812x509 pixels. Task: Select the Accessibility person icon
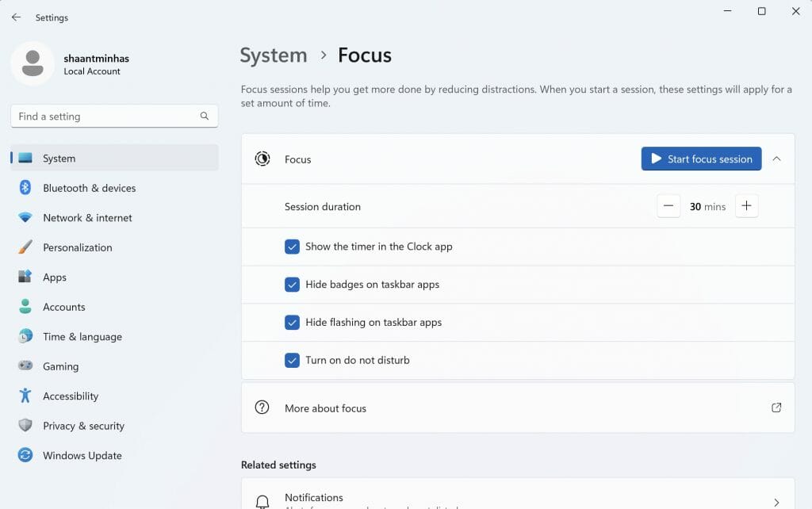point(25,396)
